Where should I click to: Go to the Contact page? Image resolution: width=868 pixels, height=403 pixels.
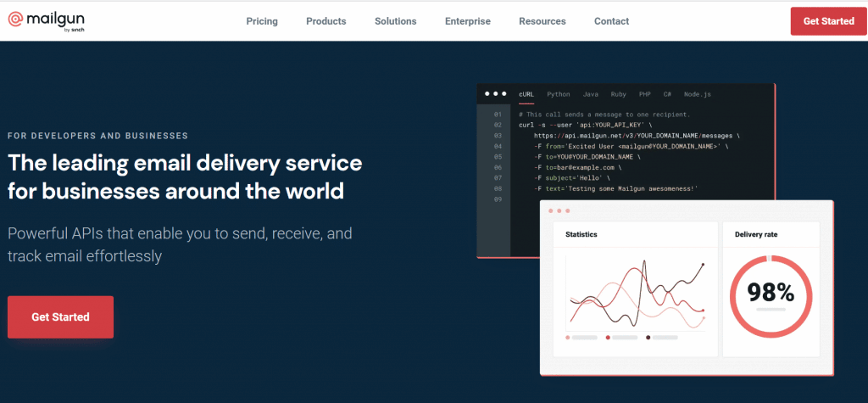point(611,21)
